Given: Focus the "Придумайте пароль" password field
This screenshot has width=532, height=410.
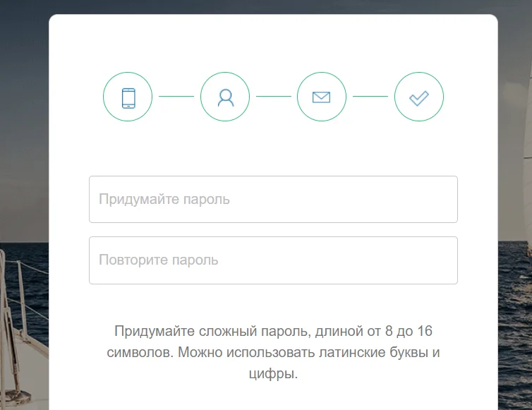Looking at the screenshot, I should click(x=273, y=199).
